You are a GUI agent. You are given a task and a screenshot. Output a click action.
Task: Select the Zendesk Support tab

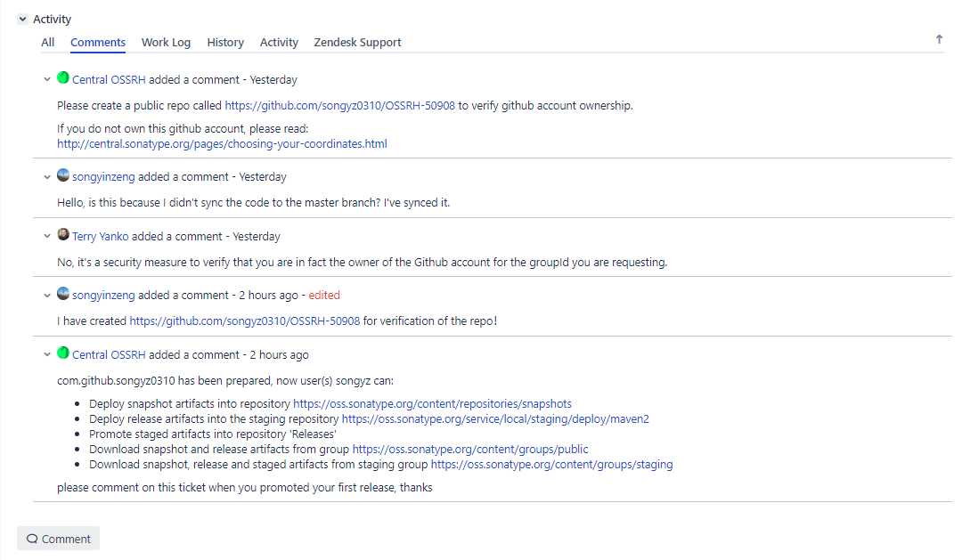357,43
